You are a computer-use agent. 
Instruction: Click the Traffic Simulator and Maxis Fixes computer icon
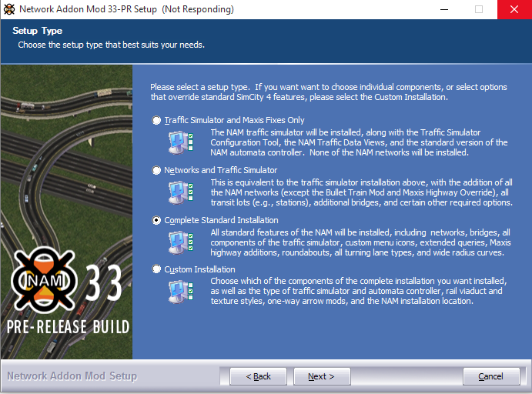click(181, 142)
